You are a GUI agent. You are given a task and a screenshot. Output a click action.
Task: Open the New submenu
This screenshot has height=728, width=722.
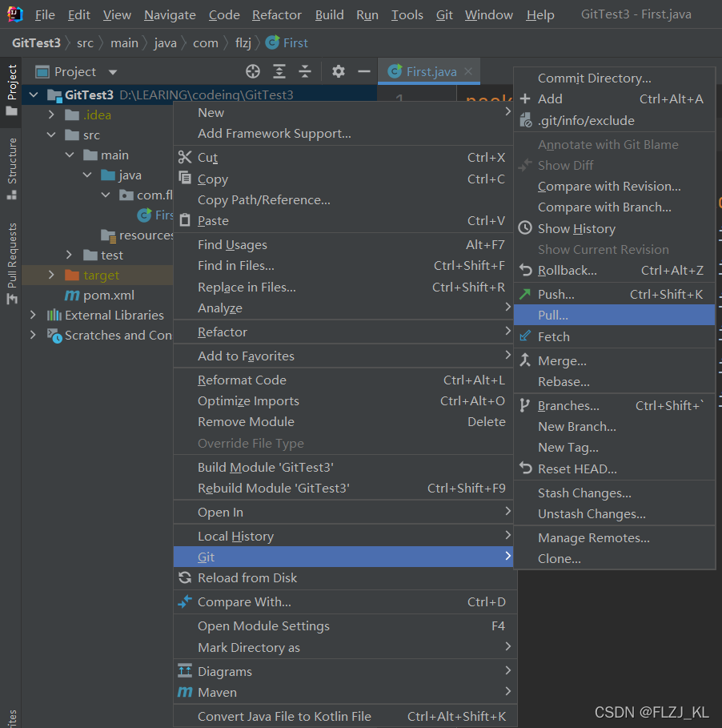(343, 112)
